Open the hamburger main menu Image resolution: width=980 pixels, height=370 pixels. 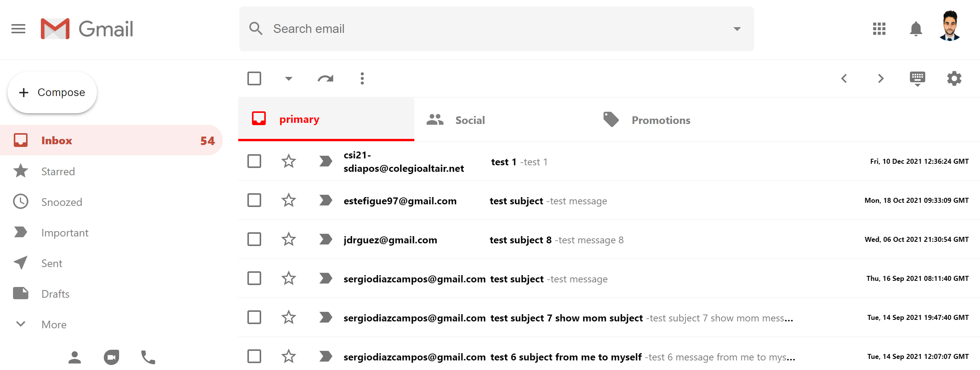click(x=18, y=29)
